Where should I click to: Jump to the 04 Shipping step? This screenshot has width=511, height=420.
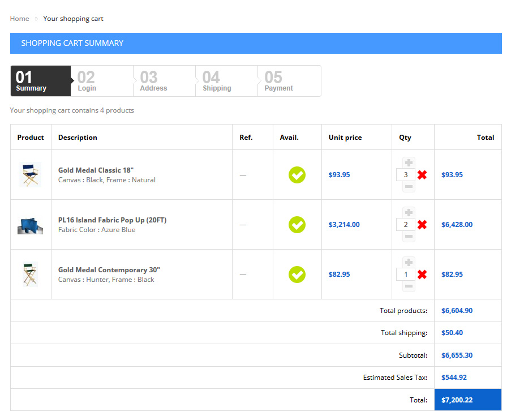(226, 81)
